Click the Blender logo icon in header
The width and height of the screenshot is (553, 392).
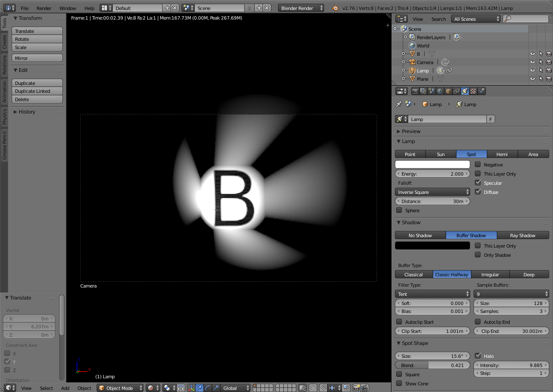point(335,8)
